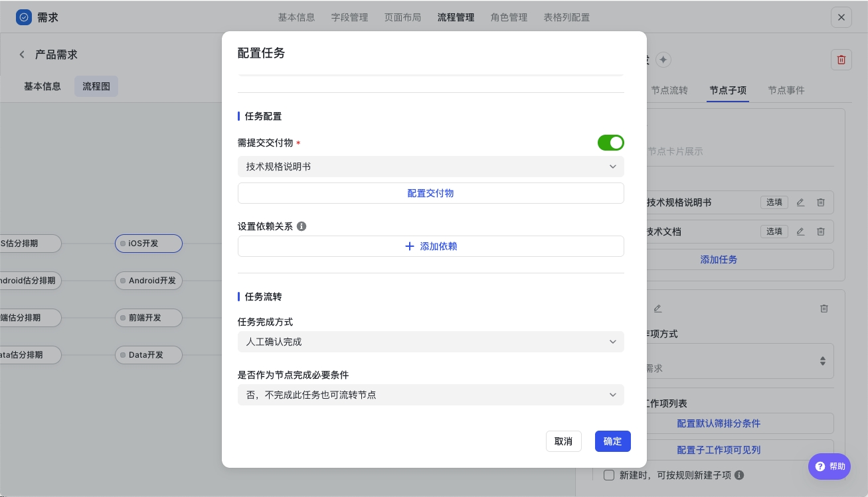The height and width of the screenshot is (497, 868).
Task: Delete the 技术文档 task row
Action: (821, 232)
